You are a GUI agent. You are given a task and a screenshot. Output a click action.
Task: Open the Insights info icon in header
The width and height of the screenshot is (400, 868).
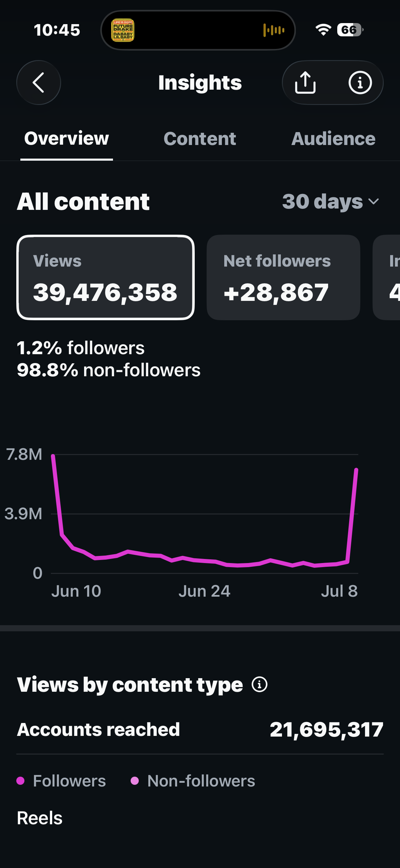[360, 83]
